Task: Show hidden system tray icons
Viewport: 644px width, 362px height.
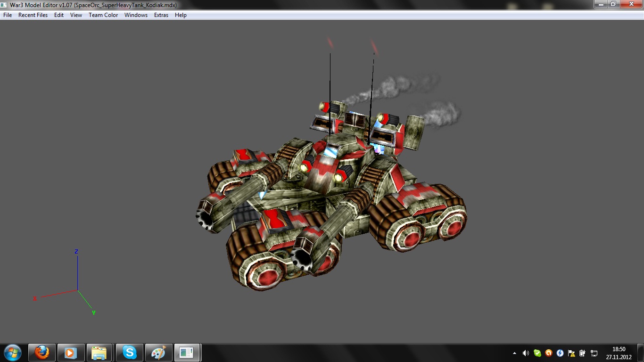Action: pyautogui.click(x=514, y=353)
